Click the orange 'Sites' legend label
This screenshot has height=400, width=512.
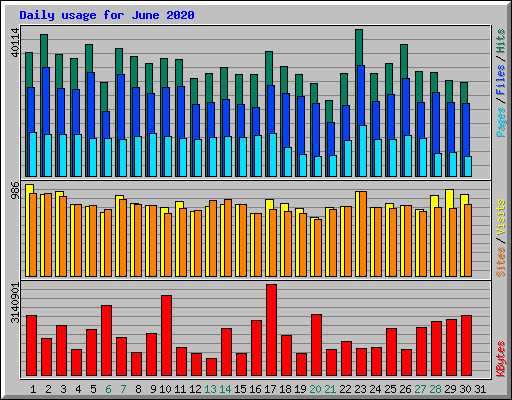(x=501, y=262)
